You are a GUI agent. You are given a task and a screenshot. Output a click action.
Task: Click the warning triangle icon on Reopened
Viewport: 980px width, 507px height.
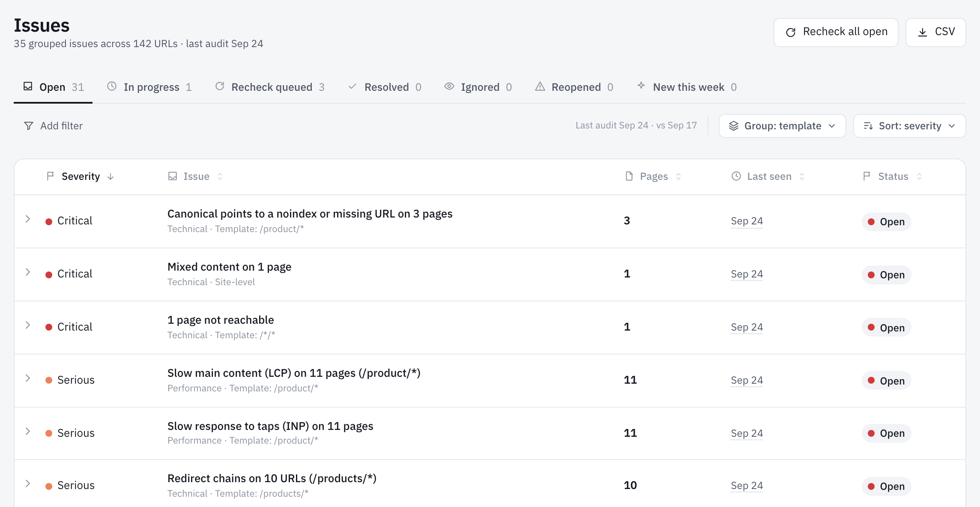(x=540, y=86)
